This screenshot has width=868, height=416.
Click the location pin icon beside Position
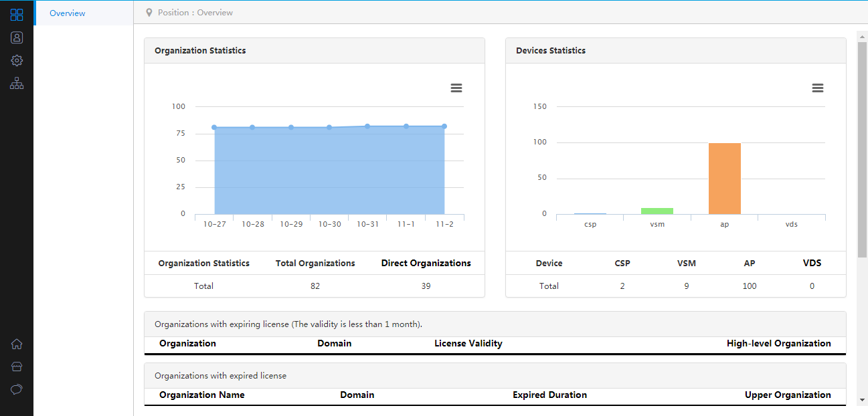click(x=149, y=13)
